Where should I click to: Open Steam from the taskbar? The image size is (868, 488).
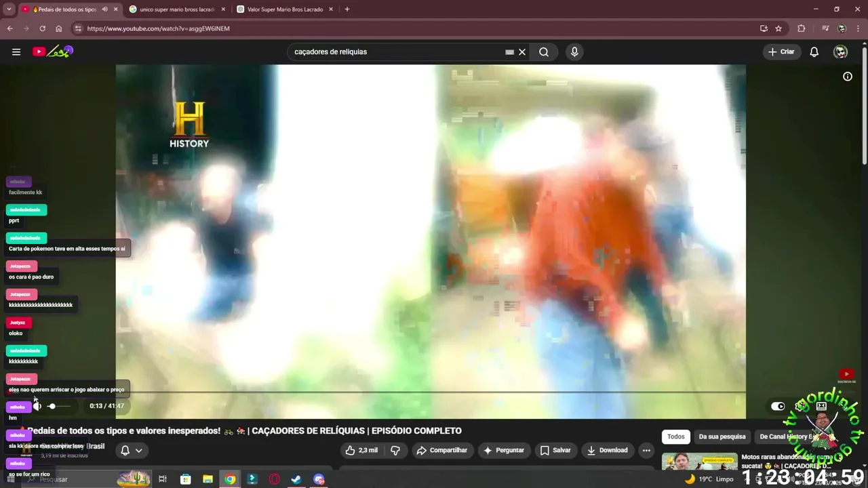point(296,479)
